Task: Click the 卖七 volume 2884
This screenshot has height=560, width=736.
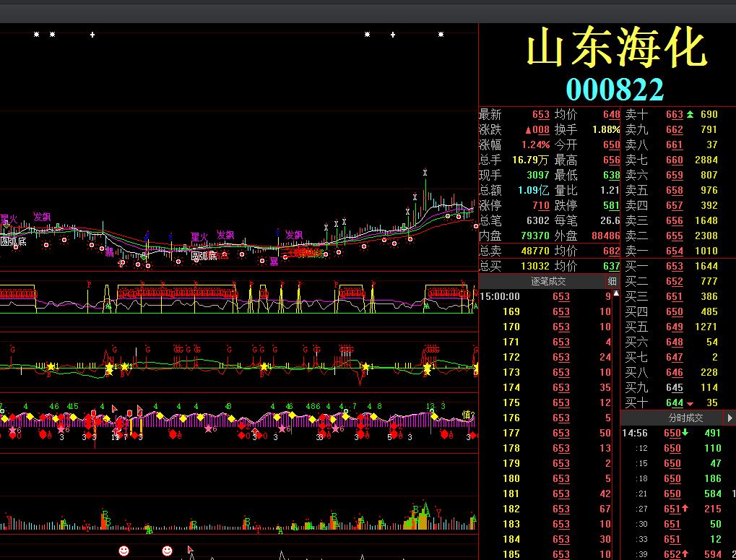Action: (x=706, y=160)
